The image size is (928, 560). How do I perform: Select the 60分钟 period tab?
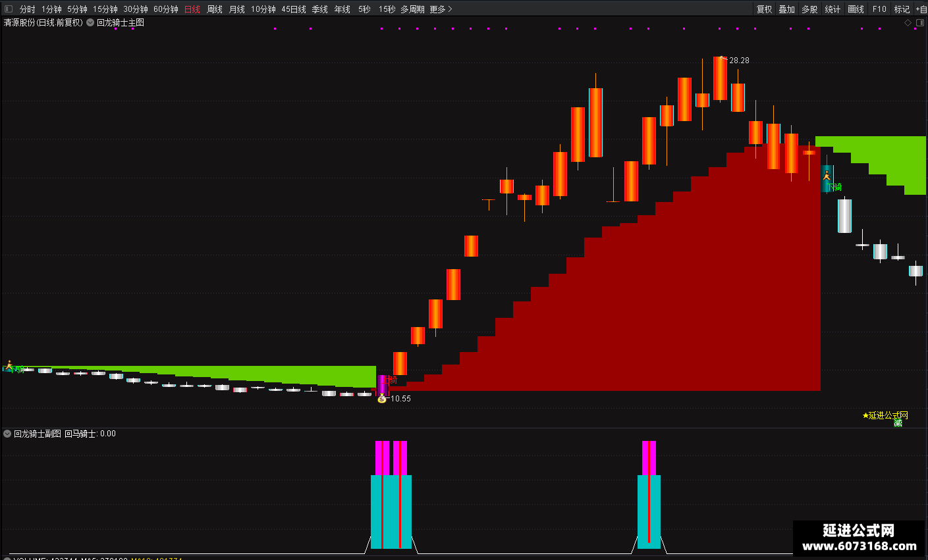[166, 9]
